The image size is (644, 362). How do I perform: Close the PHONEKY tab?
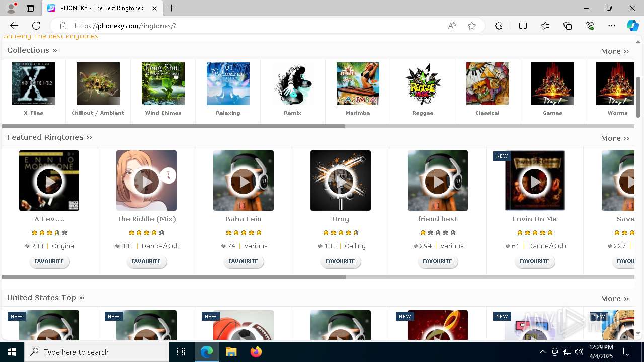(x=155, y=8)
